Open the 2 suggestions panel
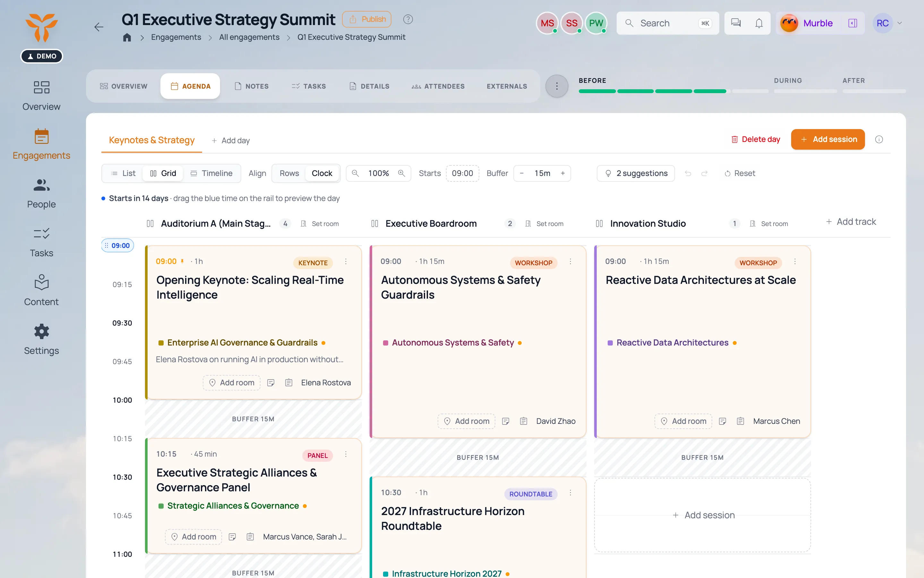The height and width of the screenshot is (578, 924). 636,173
